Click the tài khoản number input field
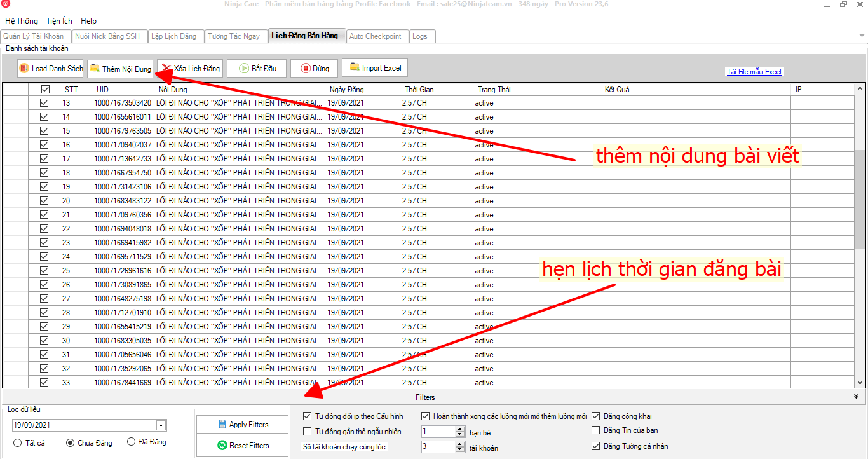 point(438,447)
